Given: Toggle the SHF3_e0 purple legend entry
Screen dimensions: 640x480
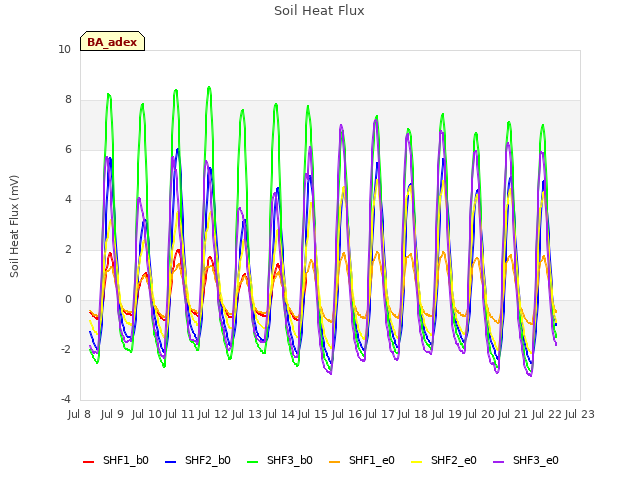Looking at the screenshot, I should (526, 460).
